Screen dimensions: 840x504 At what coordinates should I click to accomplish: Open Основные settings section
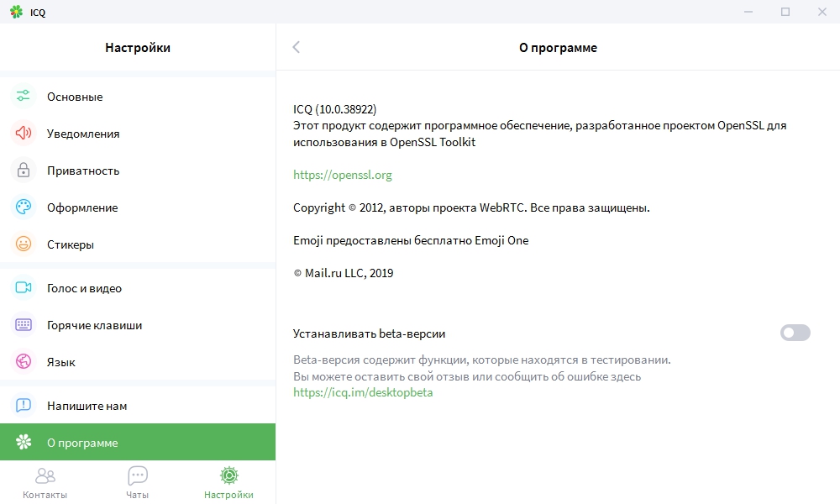click(x=138, y=97)
